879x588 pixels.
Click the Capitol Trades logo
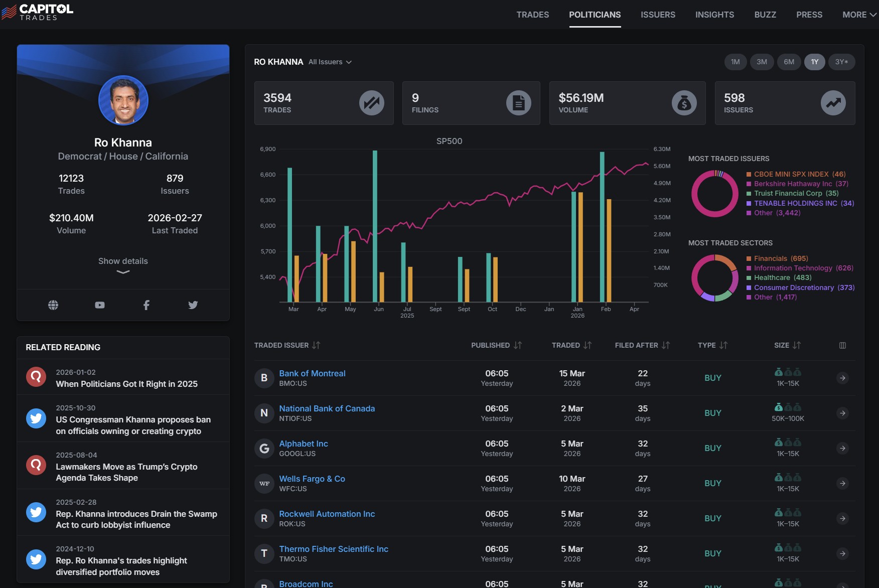(37, 12)
